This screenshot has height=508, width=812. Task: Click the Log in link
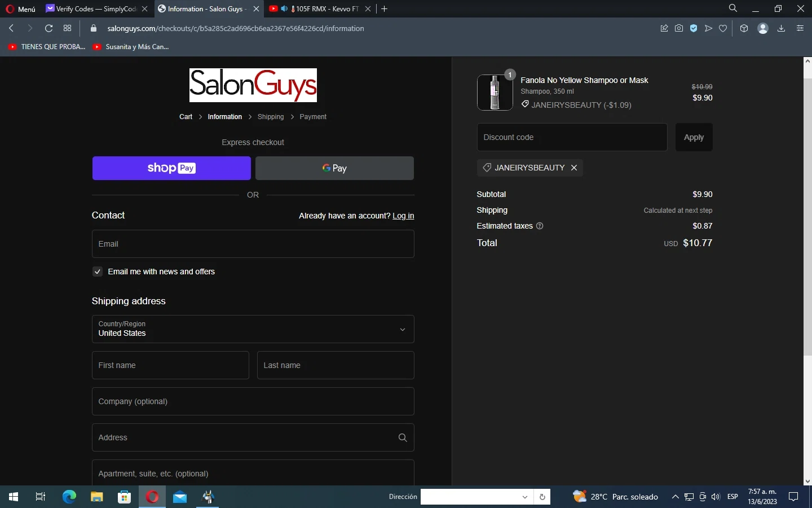403,216
